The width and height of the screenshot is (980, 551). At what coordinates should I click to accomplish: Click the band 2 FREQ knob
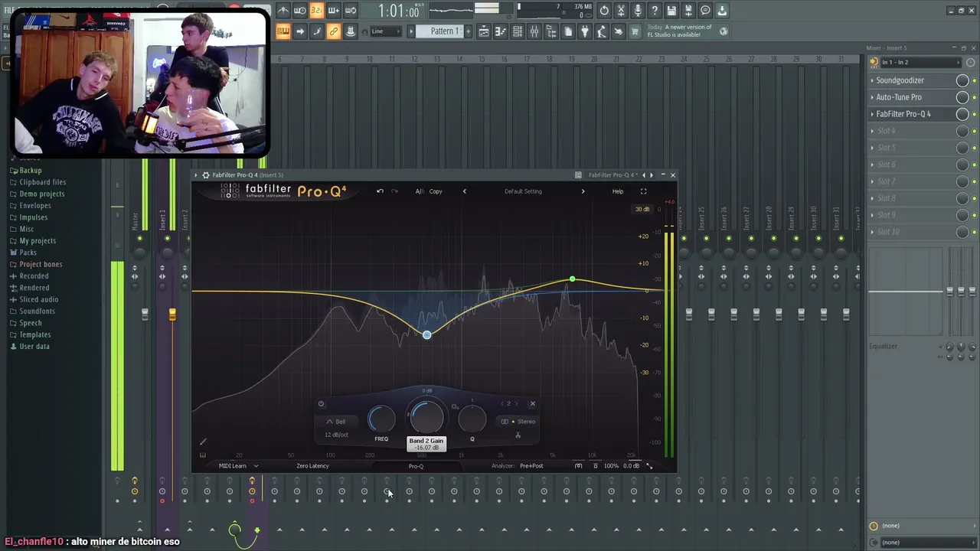coord(381,419)
